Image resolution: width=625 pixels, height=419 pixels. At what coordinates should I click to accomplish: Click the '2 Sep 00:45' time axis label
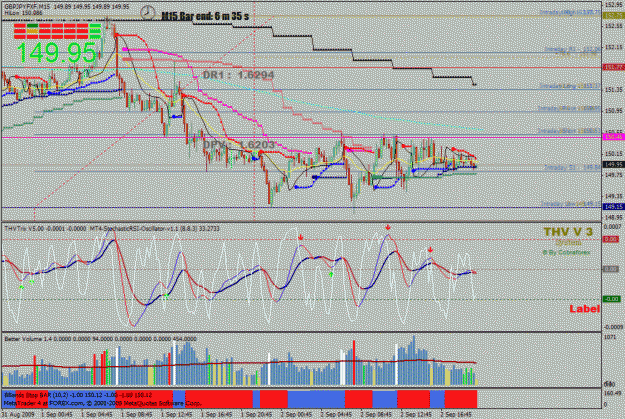point(296,414)
